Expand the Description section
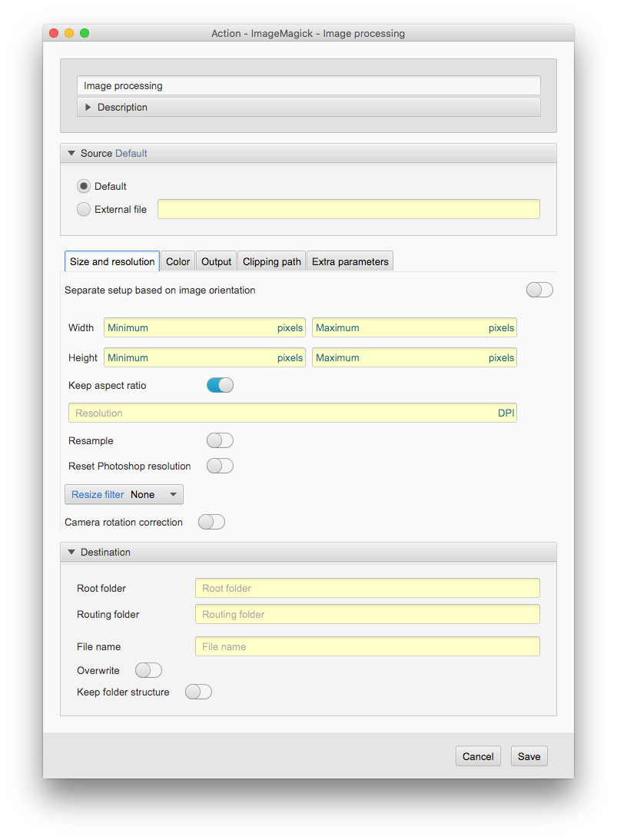Viewport: 617px width, 840px height. click(309, 107)
